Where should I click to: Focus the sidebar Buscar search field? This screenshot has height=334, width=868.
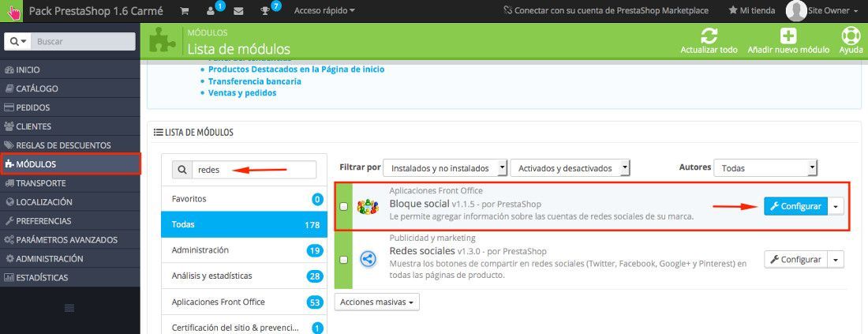pos(83,42)
